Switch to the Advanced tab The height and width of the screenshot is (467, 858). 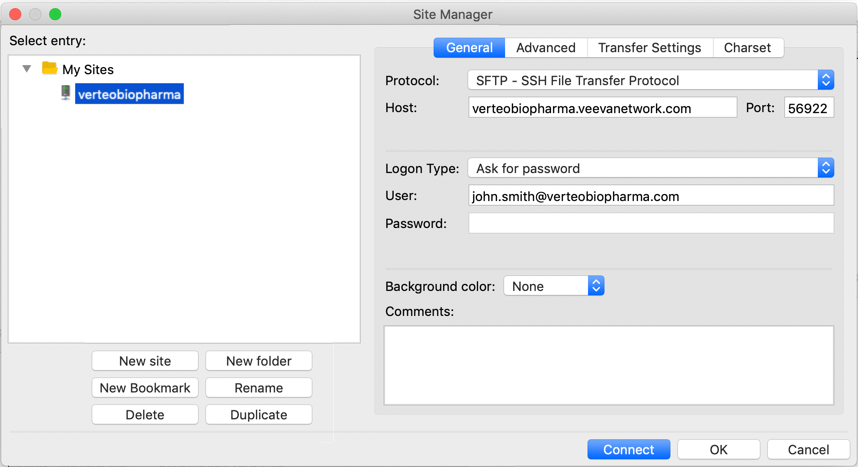pos(545,47)
